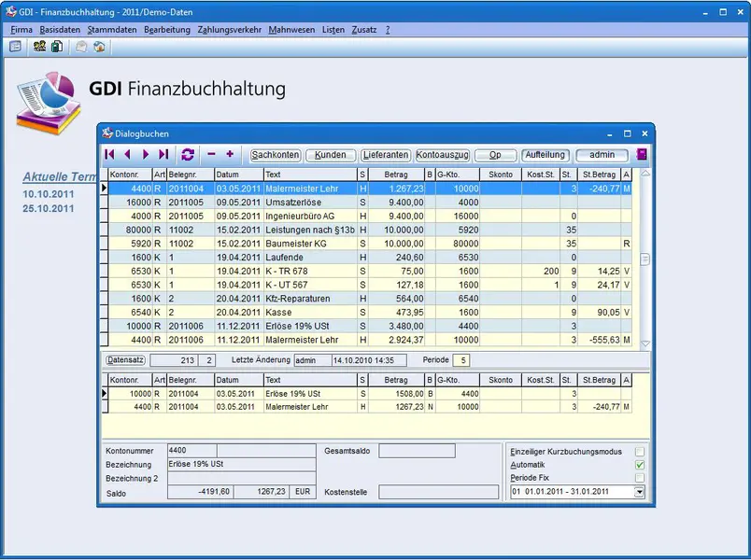This screenshot has width=751, height=560.
Task: Uncheck the Automatik checkbox
Action: point(640,465)
